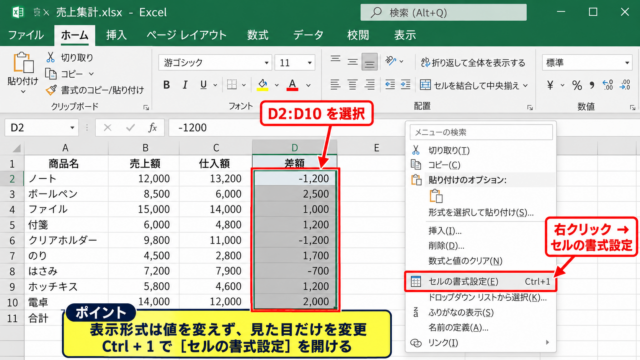Image resolution: width=640 pixels, height=360 pixels.
Task: Click the increase indent icon
Action: (x=405, y=85)
